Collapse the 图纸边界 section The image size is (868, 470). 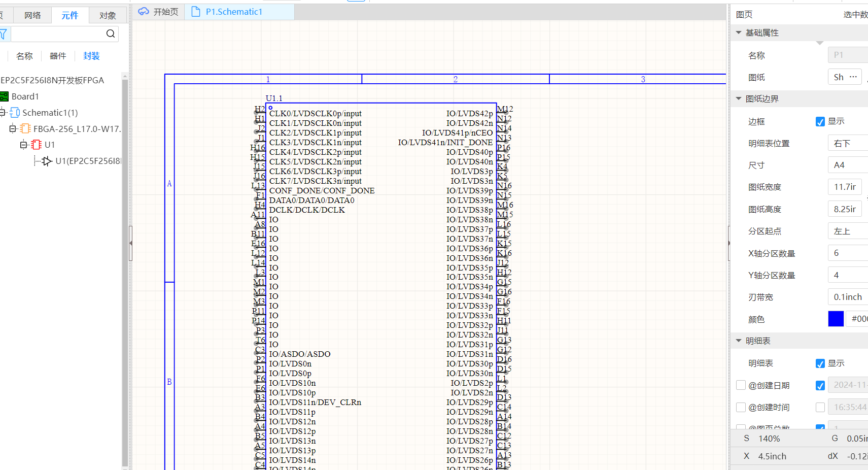739,99
